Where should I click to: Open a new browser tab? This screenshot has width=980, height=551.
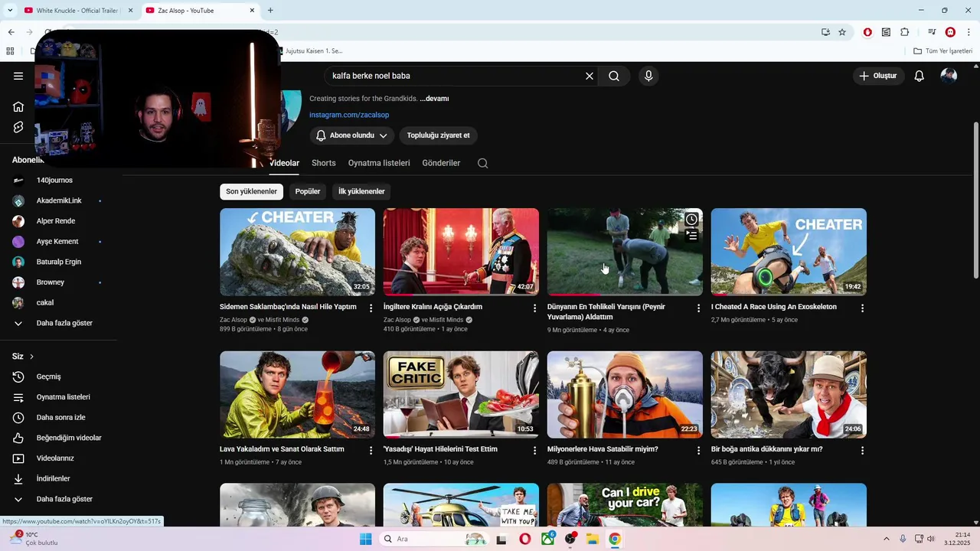(x=270, y=11)
